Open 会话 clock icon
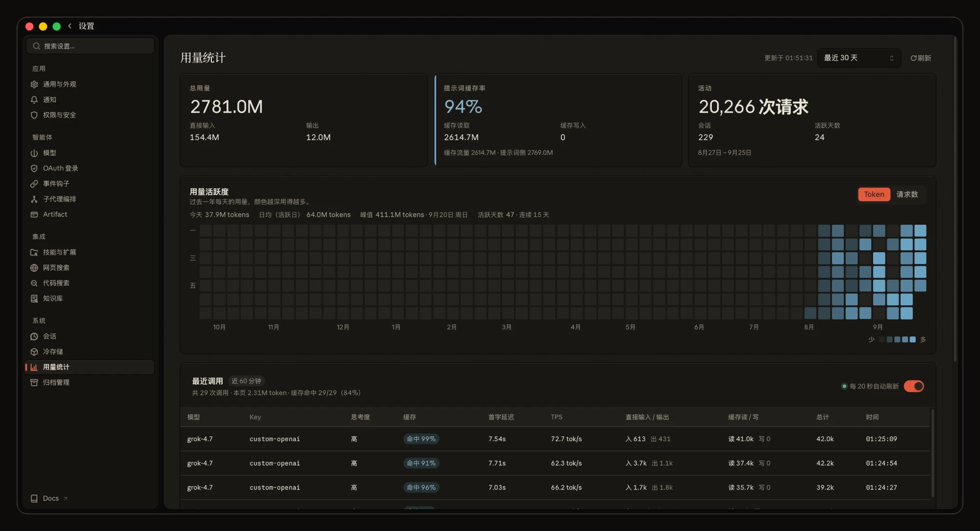Screen dimensions: 980x531 34,336
